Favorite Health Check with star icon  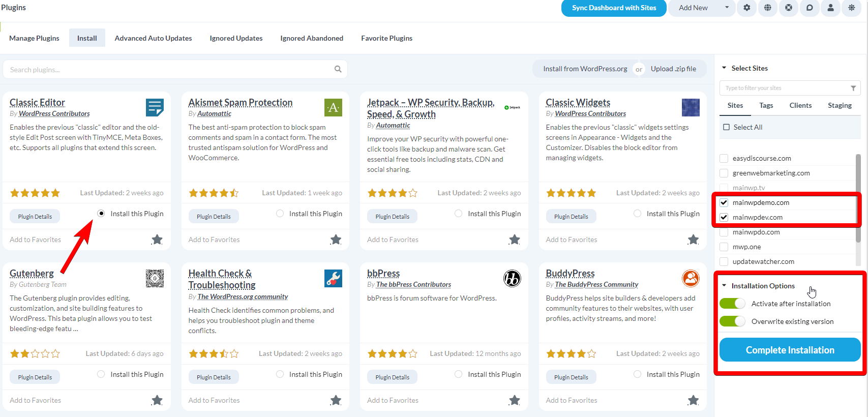(336, 400)
